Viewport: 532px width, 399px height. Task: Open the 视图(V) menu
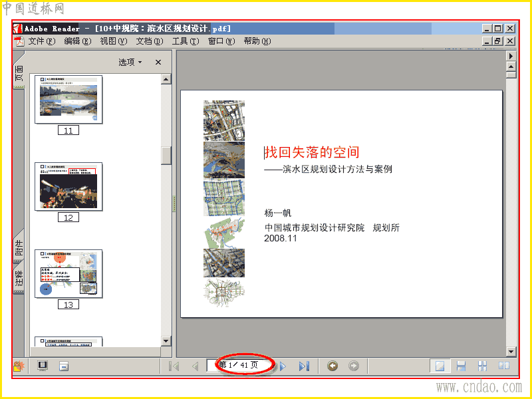pos(114,41)
